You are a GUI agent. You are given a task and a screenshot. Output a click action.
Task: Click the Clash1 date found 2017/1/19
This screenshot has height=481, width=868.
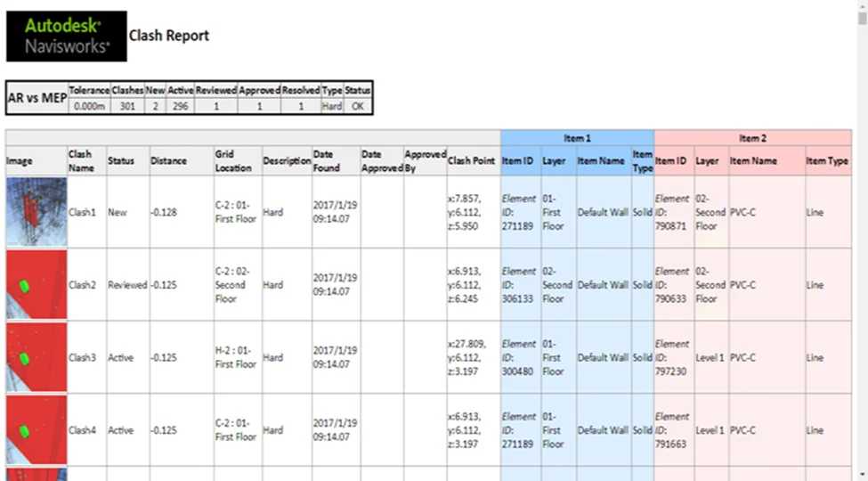click(x=335, y=212)
